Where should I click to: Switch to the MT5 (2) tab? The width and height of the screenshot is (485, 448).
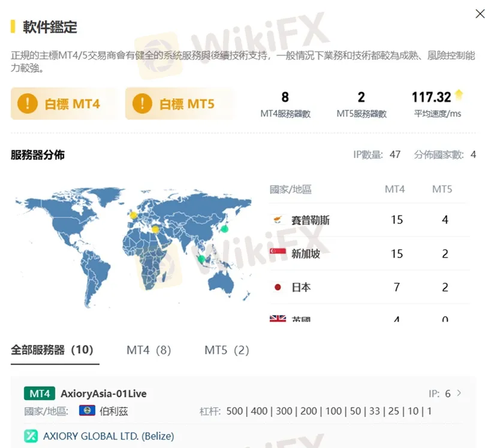click(227, 350)
